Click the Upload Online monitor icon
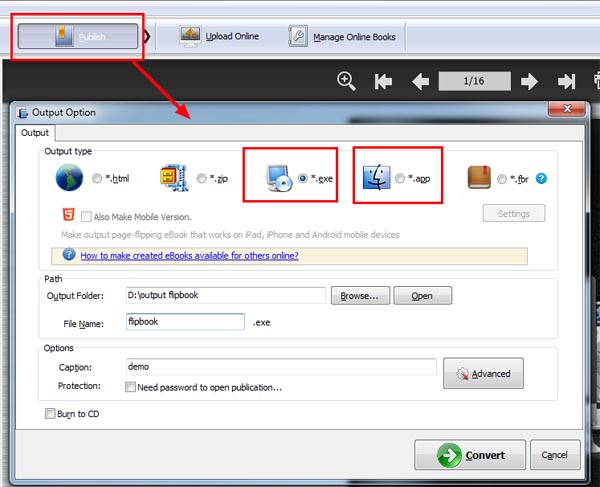Viewport: 600px width, 487px height. tap(191, 37)
